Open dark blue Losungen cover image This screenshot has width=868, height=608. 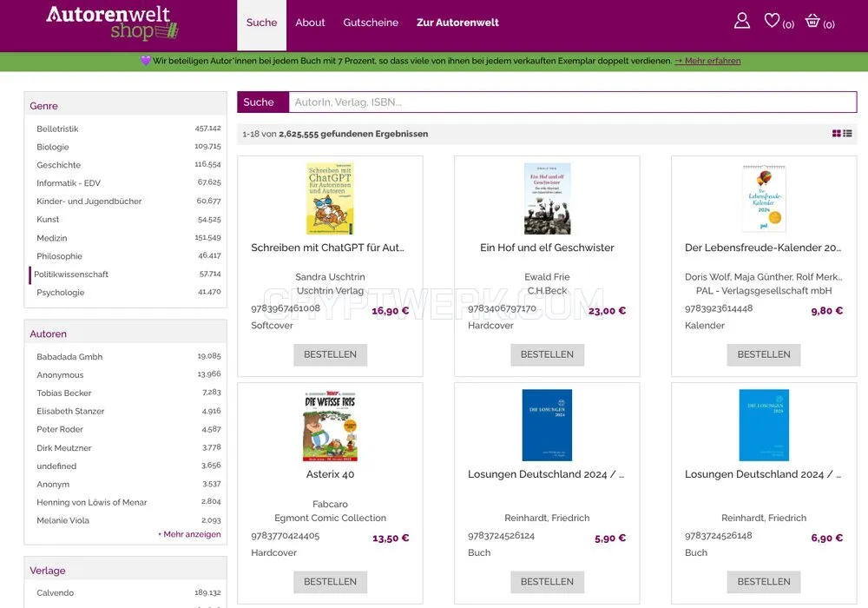click(x=547, y=426)
